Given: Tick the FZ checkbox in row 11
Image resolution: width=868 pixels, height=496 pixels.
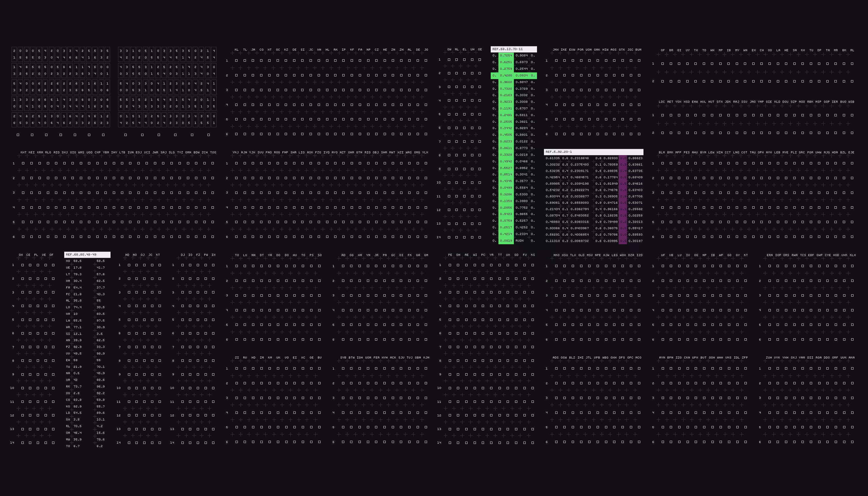Looking at the screenshot, I should (198, 402).
